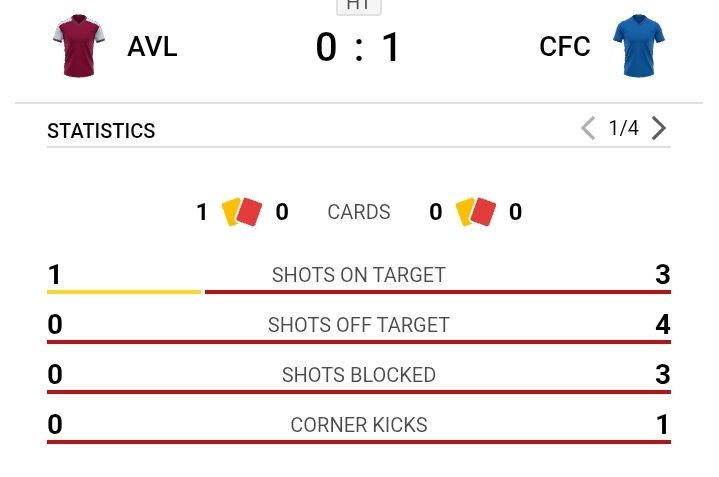Click the CORNER KICKS label

(358, 425)
